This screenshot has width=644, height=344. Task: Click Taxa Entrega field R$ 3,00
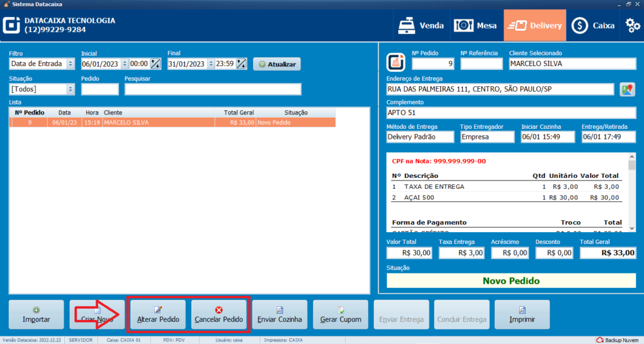pos(461,253)
